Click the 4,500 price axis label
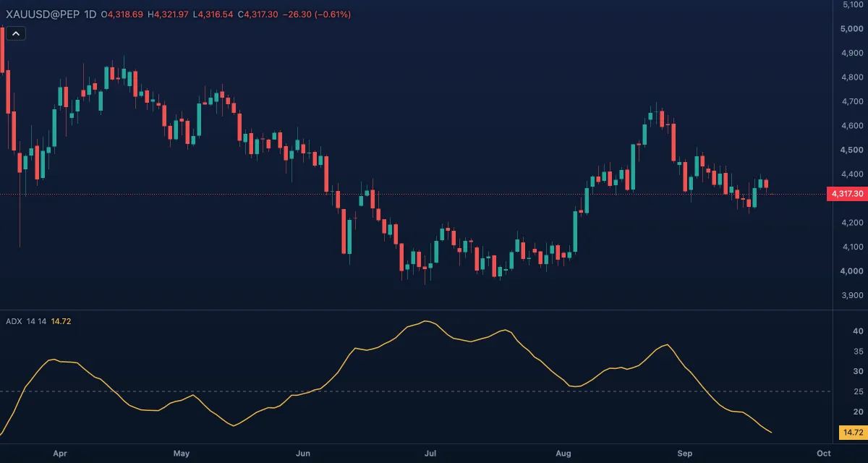 click(x=854, y=150)
